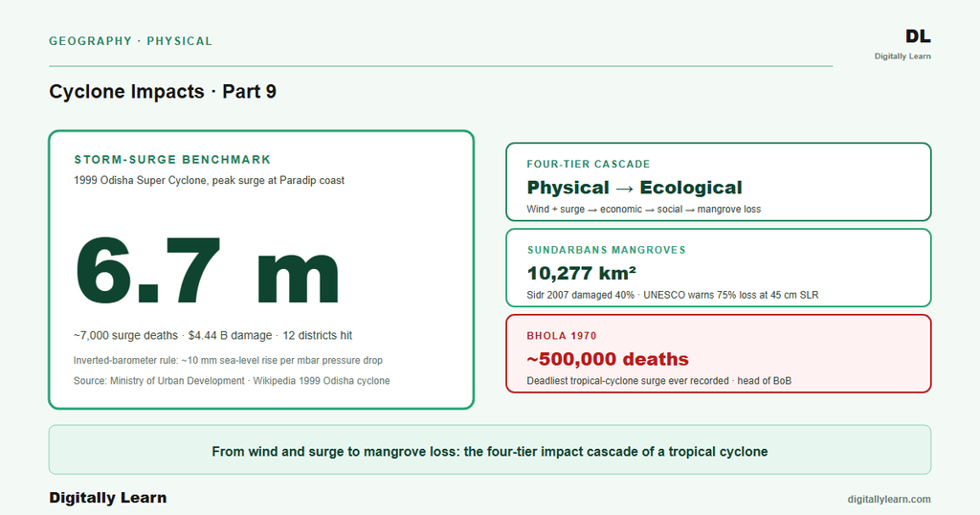Click the 'Sidr 2007 damaged 40%' line
980x515 pixels.
[x=673, y=295]
